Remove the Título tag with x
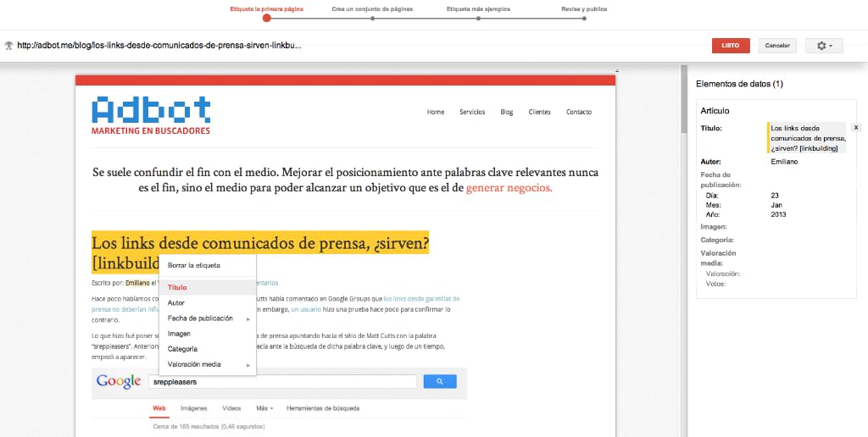This screenshot has width=868, height=437. (855, 127)
